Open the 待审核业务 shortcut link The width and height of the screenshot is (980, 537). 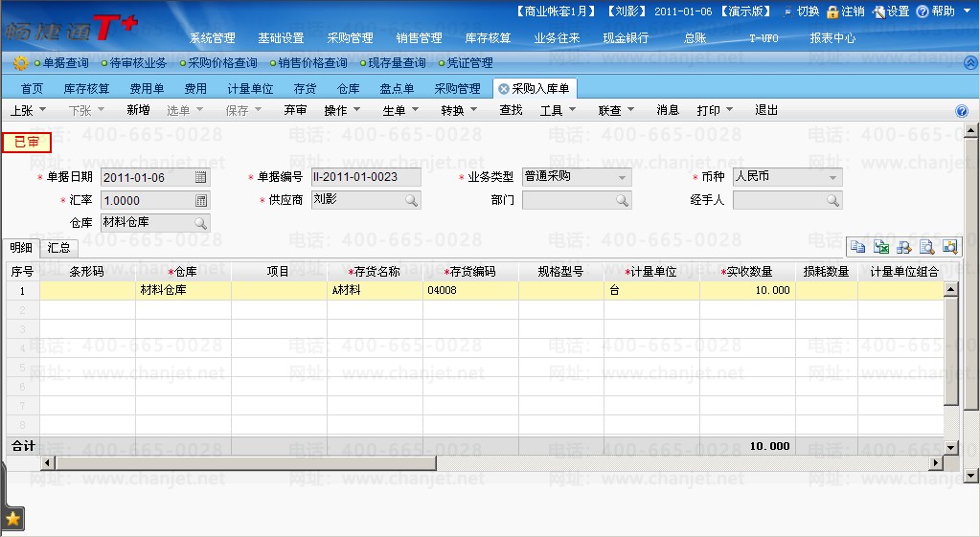tap(138, 63)
